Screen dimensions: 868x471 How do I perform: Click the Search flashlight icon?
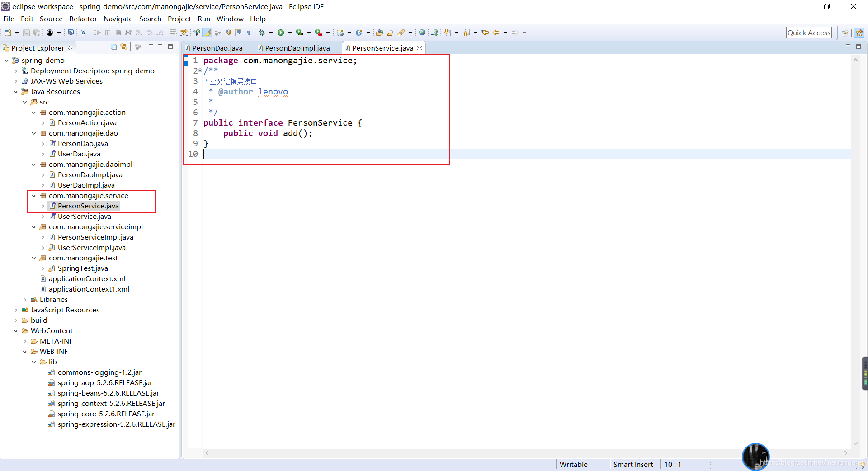point(401,33)
